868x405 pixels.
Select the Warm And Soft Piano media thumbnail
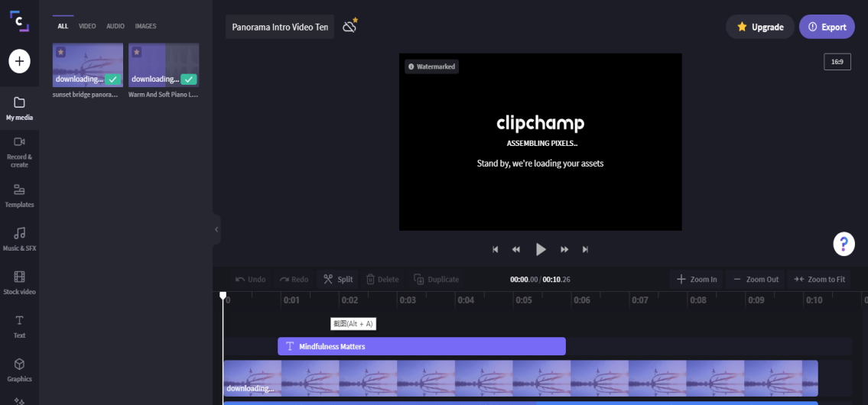(164, 65)
